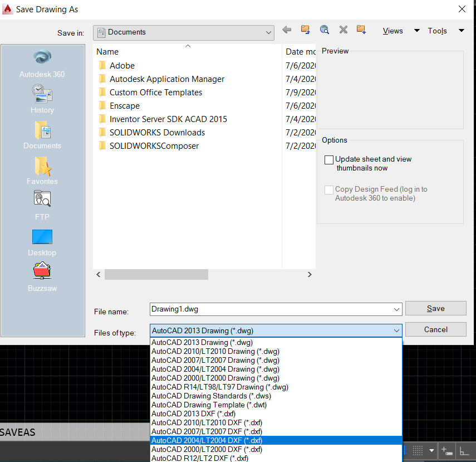Open the Tools menu
This screenshot has width=476, height=462.
[438, 31]
